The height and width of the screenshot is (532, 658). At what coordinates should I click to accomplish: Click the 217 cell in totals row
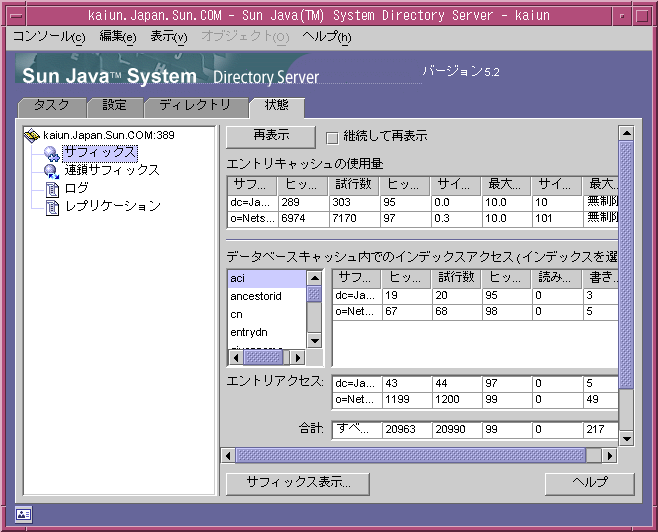(x=601, y=430)
